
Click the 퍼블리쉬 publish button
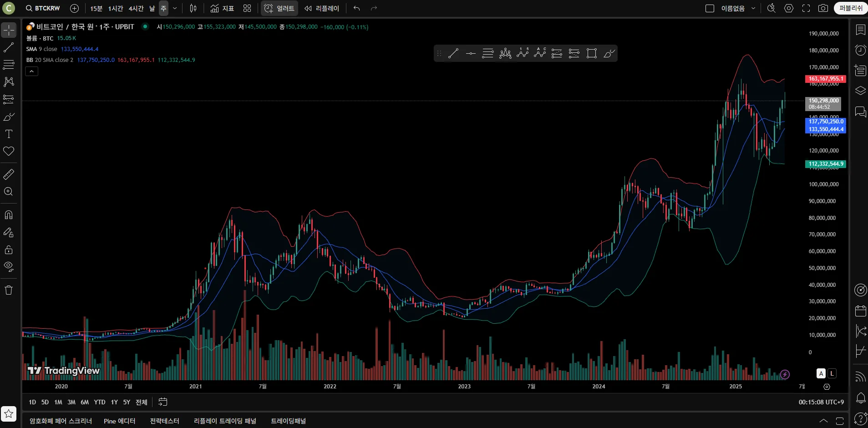point(851,8)
